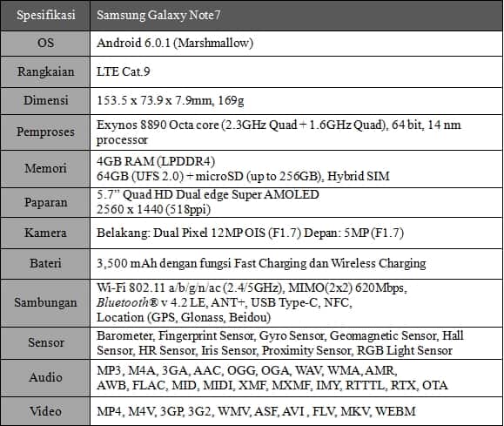Select Android 6.0.1 (Marshmallow) text
The image size is (504, 426).
tap(175, 43)
